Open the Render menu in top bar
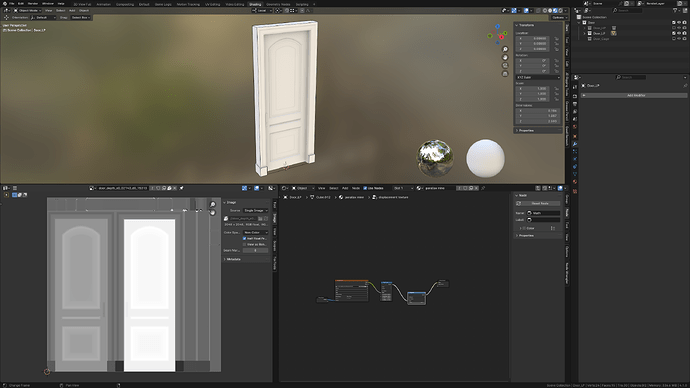Image resolution: width=690 pixels, height=388 pixels. tap(33, 4)
